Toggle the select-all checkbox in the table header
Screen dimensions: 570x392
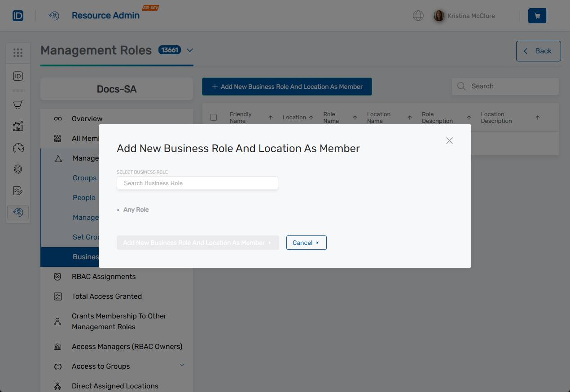point(213,117)
